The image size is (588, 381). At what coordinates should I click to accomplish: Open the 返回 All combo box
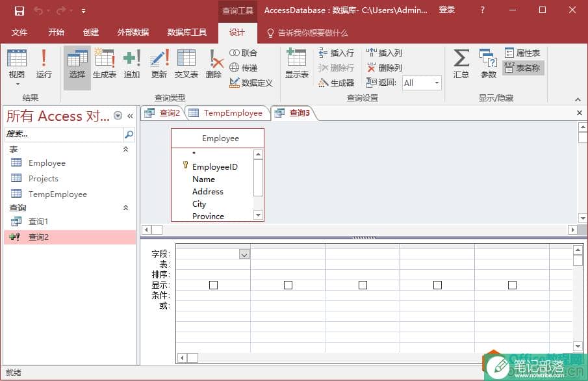(x=422, y=83)
